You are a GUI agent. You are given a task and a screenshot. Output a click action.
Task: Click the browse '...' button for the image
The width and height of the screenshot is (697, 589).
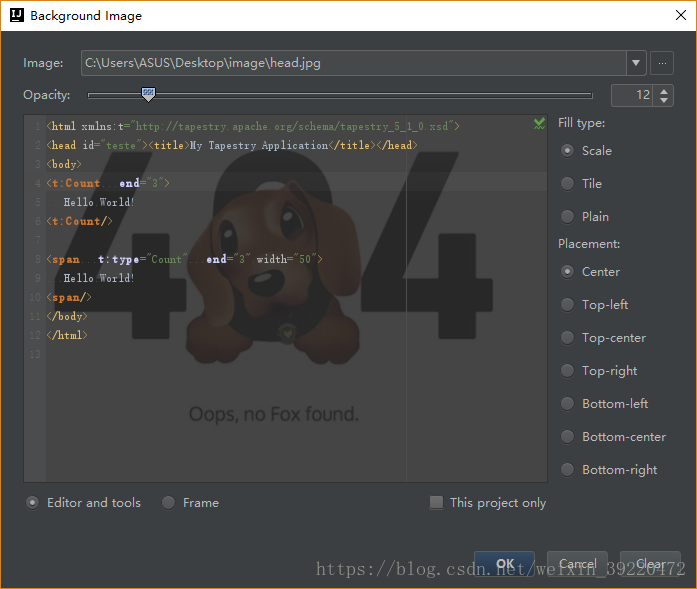point(662,63)
